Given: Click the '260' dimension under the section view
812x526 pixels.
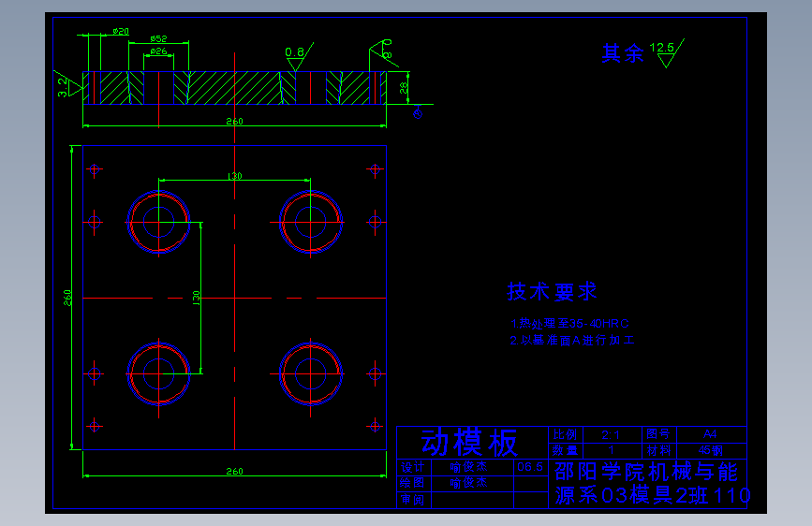Looking at the screenshot, I should coord(234,121).
